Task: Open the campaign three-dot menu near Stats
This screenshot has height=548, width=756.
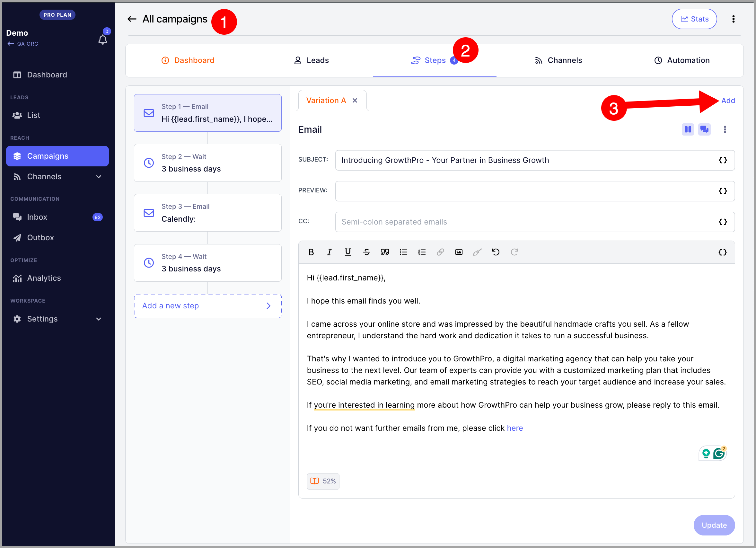Action: 733,19
